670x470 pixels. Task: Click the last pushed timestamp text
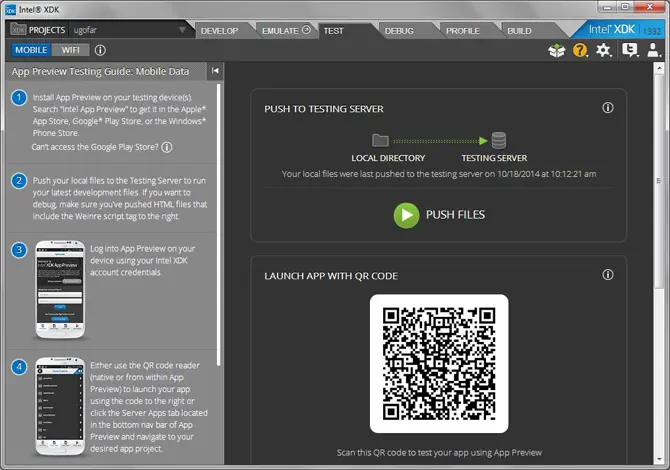point(439,174)
